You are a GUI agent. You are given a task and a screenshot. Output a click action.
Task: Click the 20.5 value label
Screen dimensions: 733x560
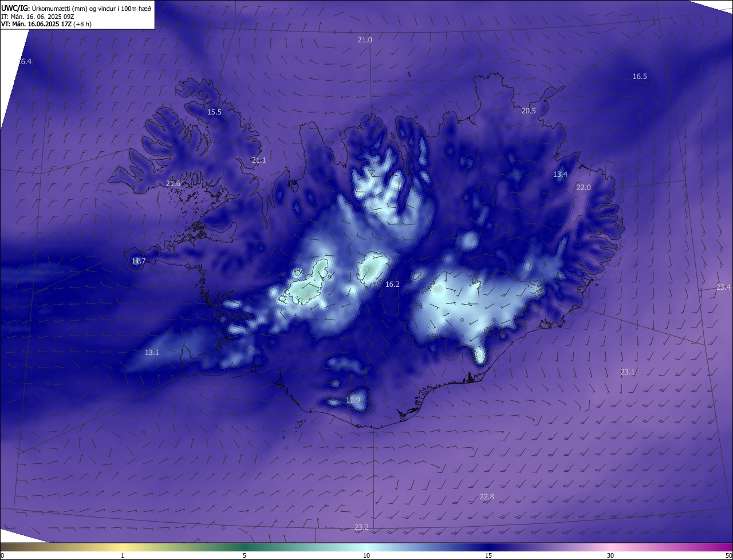coord(529,111)
